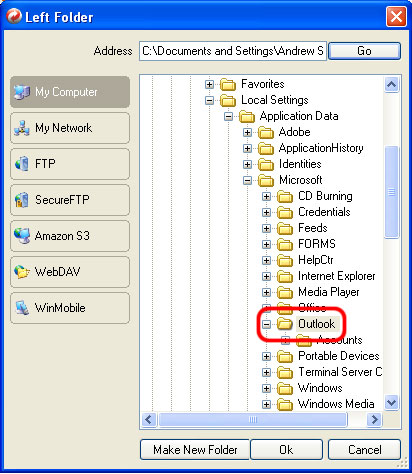Select the FTP location icon
Viewport: 412px width, 474px height.
pyautogui.click(x=22, y=164)
